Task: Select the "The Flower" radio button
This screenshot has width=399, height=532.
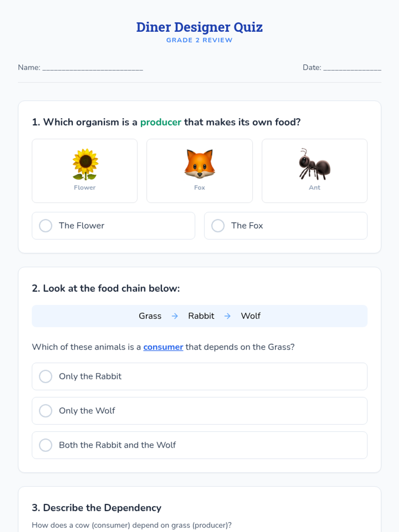Action: pos(46,225)
